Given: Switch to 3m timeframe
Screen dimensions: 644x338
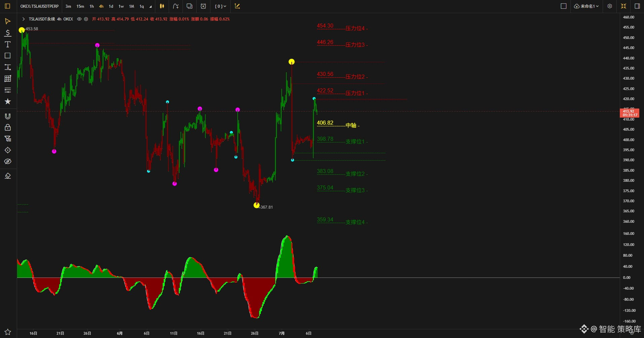Looking at the screenshot, I should click(x=68, y=6).
